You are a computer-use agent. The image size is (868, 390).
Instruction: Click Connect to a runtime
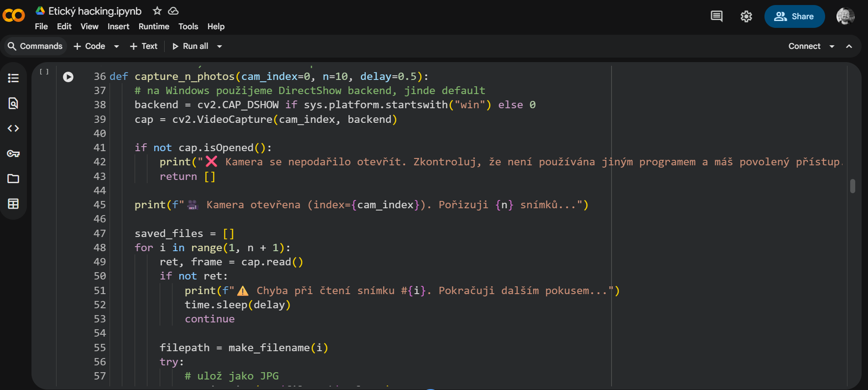tap(804, 46)
